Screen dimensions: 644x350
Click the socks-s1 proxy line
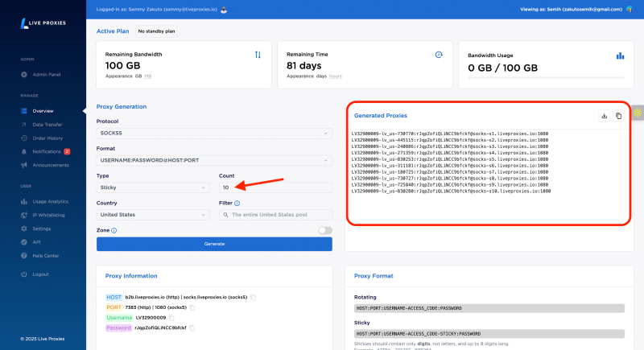point(450,134)
